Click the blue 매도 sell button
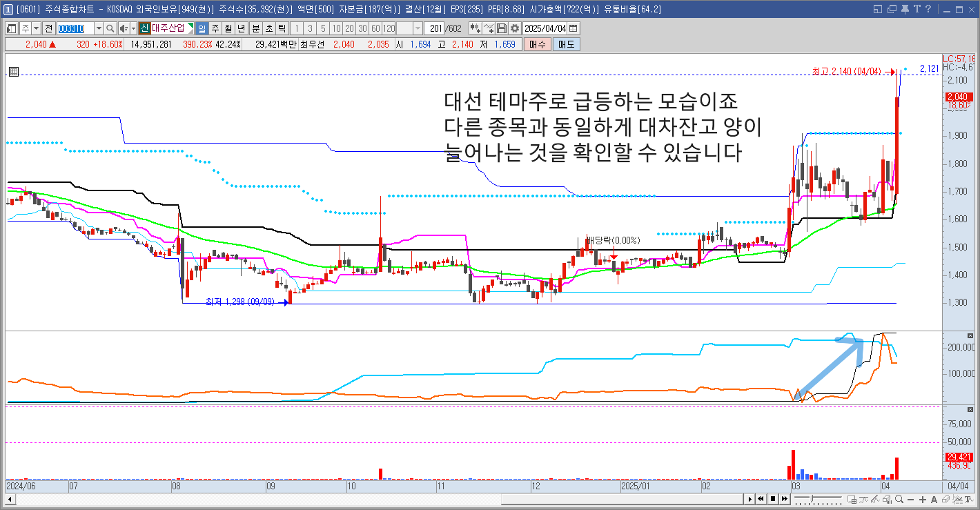This screenshot has height=510, width=980. (x=567, y=44)
